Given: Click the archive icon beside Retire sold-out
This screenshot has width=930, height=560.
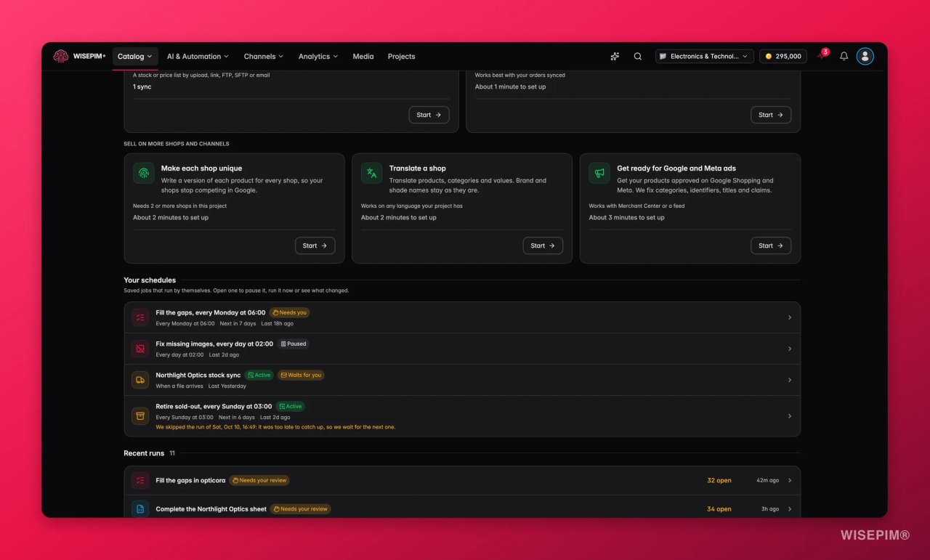Looking at the screenshot, I should click(x=140, y=416).
